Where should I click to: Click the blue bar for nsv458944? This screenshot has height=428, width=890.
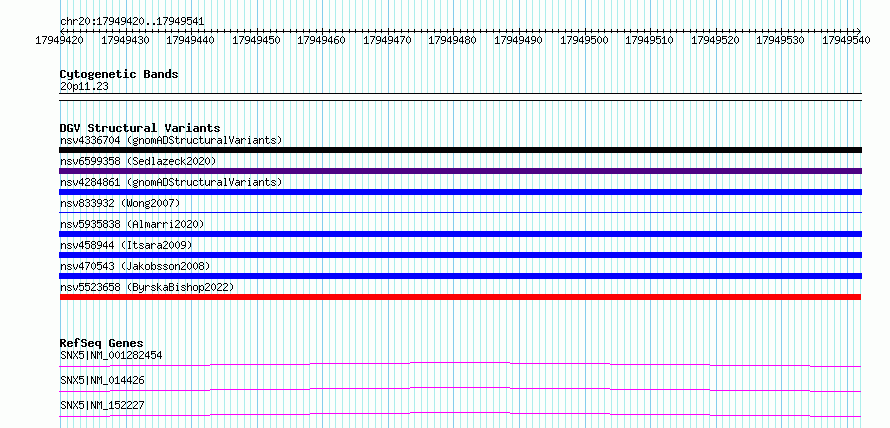point(460,255)
